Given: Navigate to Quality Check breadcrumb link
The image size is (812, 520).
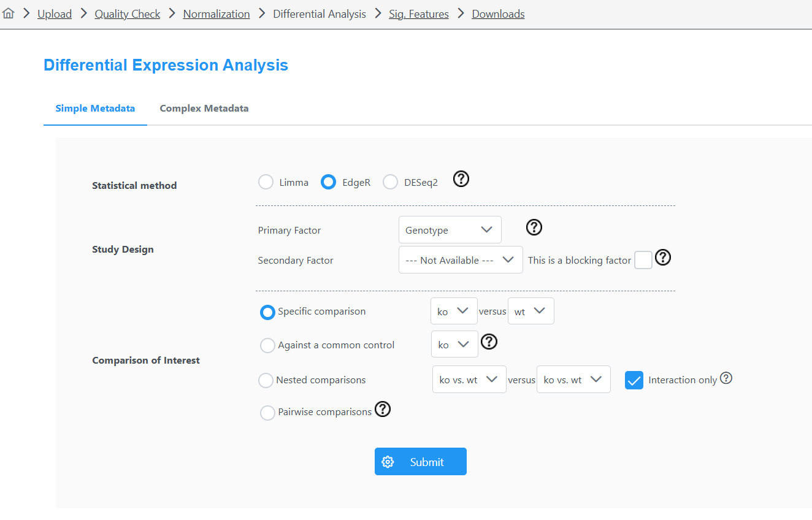Looking at the screenshot, I should pos(128,13).
